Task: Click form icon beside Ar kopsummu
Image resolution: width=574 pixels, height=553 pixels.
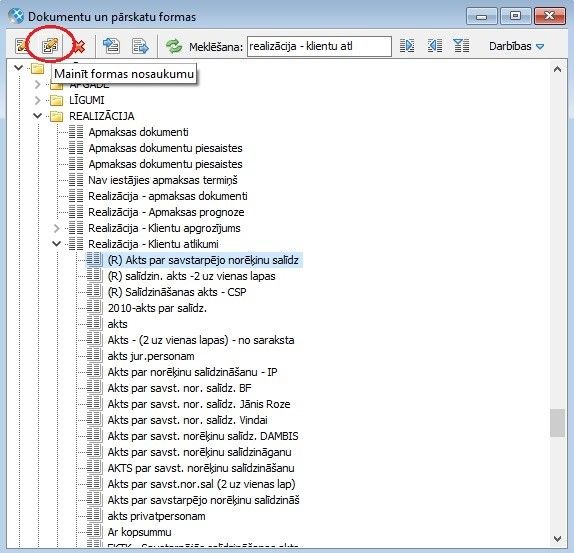Action: point(94,532)
